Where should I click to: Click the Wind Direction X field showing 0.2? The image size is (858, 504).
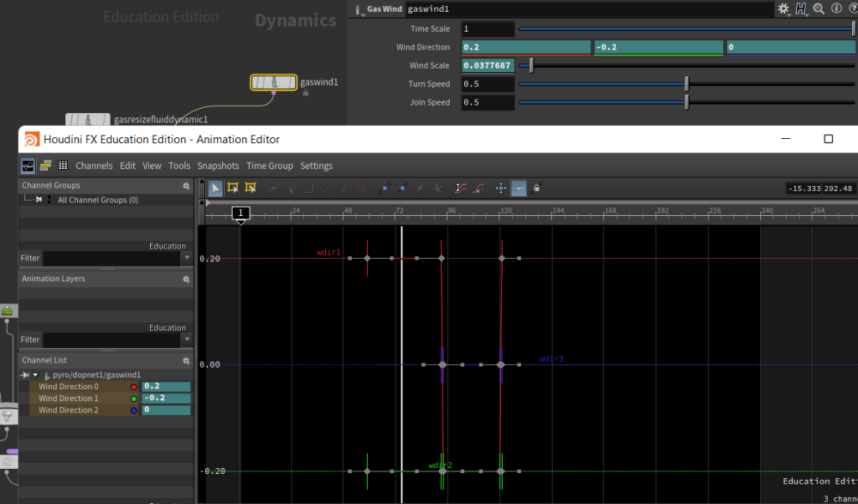coord(526,47)
